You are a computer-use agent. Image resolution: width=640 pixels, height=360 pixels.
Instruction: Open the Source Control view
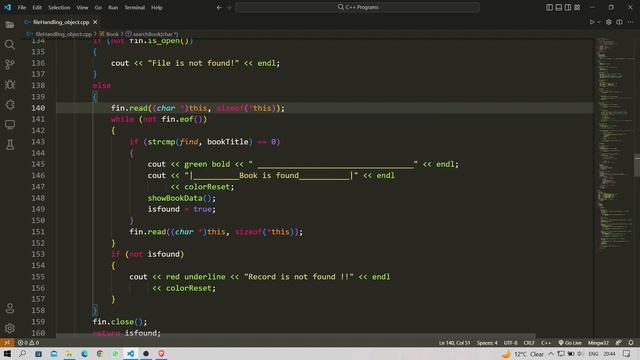pos(10,64)
